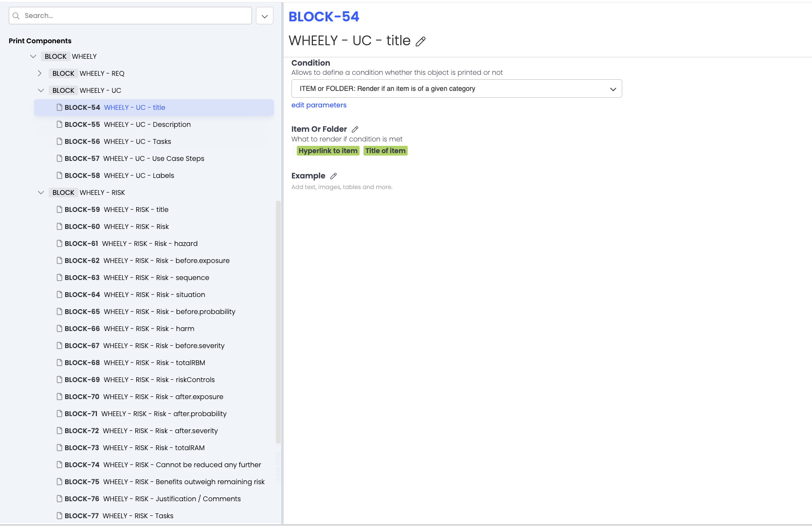Click the tree panel vertical scrollbar
This screenshot has height=526, width=812.
[x=278, y=321]
